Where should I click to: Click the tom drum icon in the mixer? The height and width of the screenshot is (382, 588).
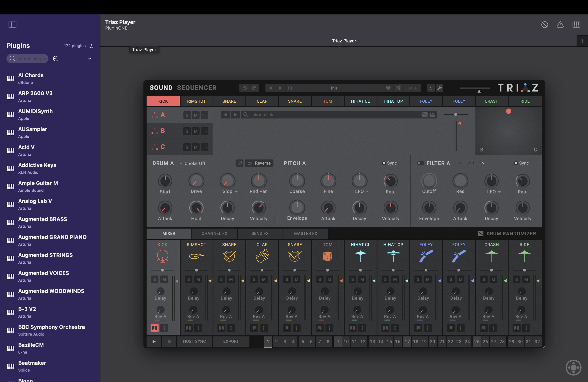click(328, 256)
